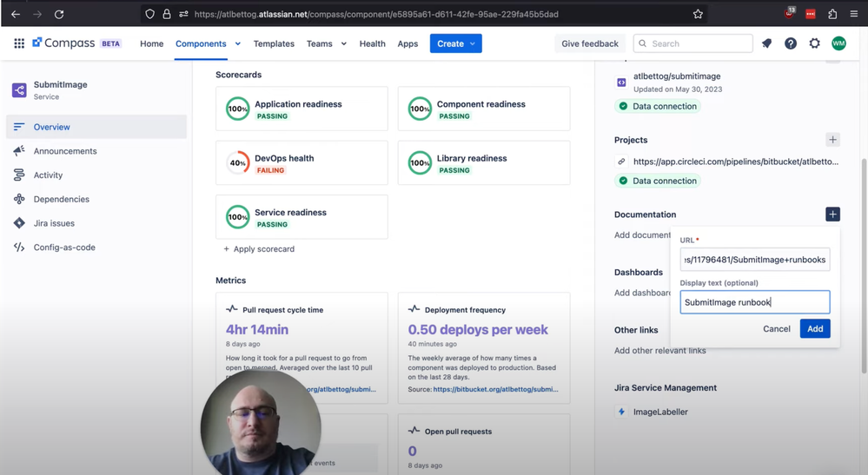Open the WM user avatar menu
This screenshot has height=475, width=868.
pyautogui.click(x=838, y=43)
